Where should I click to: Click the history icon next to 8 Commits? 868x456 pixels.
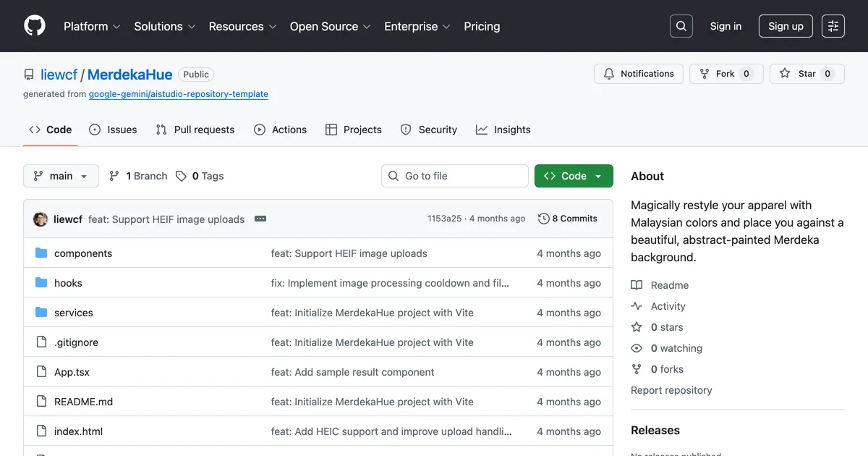[x=542, y=219]
